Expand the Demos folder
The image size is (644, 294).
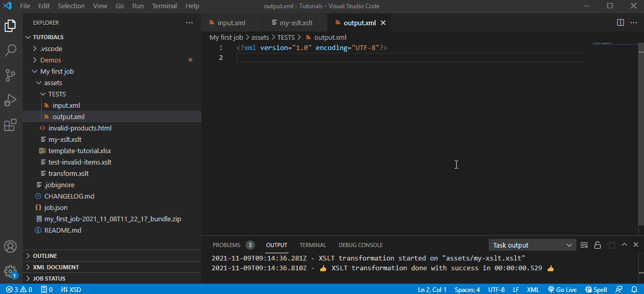[51, 60]
